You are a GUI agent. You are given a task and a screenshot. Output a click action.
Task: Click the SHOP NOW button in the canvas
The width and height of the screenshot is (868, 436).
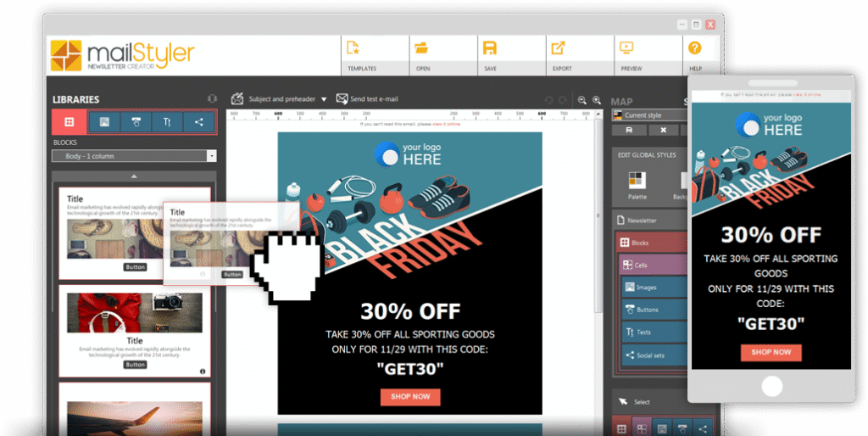(x=409, y=396)
